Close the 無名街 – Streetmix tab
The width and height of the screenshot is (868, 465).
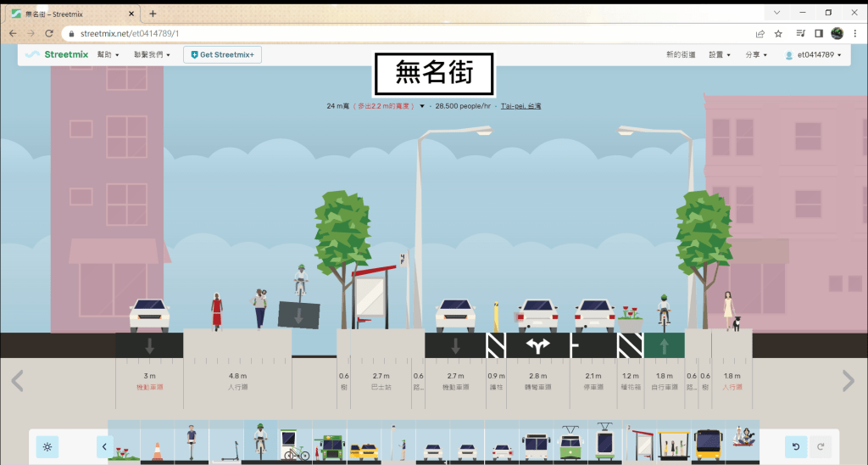pyautogui.click(x=131, y=14)
